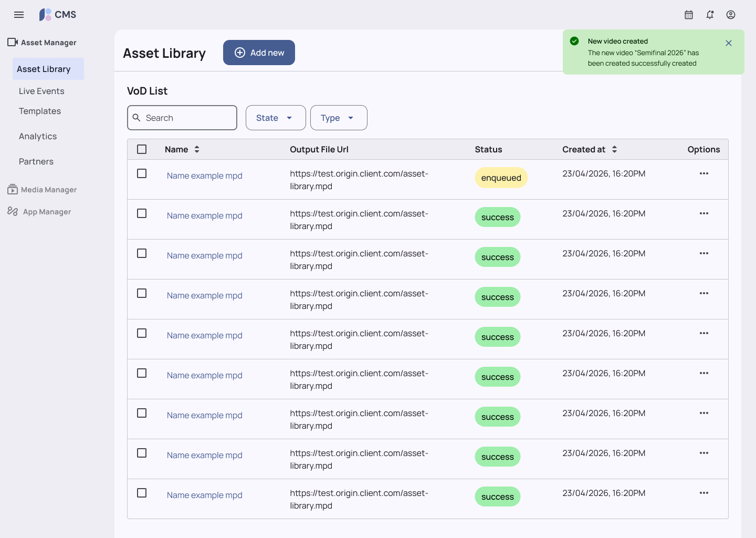Click the Add new button
This screenshot has width=756, height=538.
(259, 53)
